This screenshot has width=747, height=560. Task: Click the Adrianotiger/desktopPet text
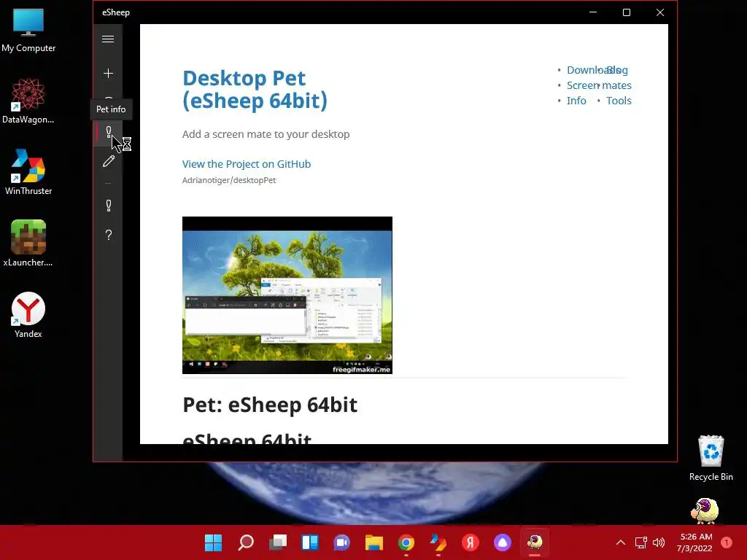(x=228, y=180)
